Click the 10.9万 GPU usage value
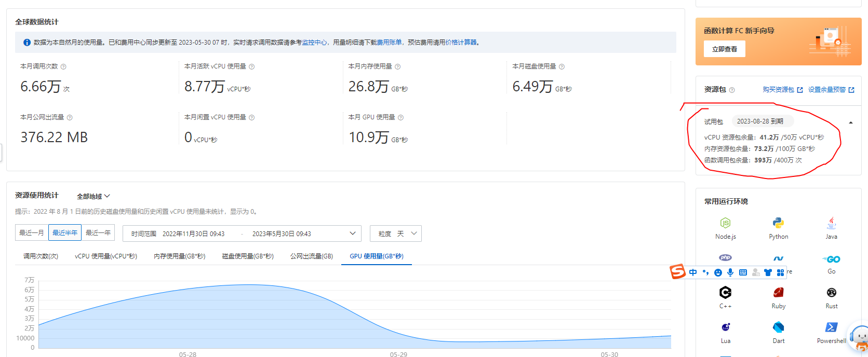The width and height of the screenshot is (868, 357). [369, 138]
